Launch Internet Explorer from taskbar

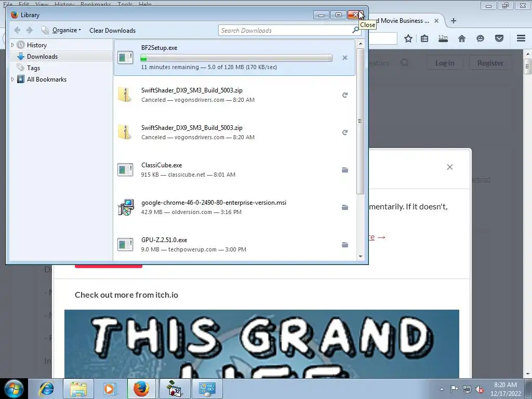[x=46, y=389]
